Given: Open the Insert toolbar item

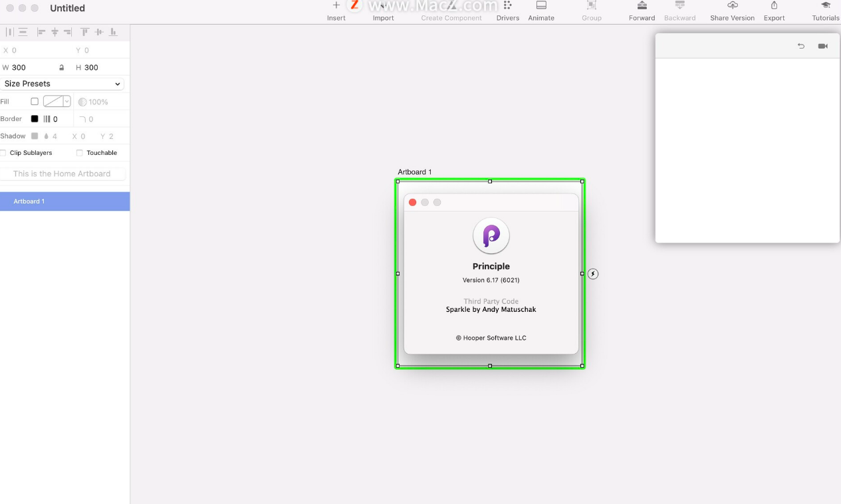Looking at the screenshot, I should click(336, 11).
